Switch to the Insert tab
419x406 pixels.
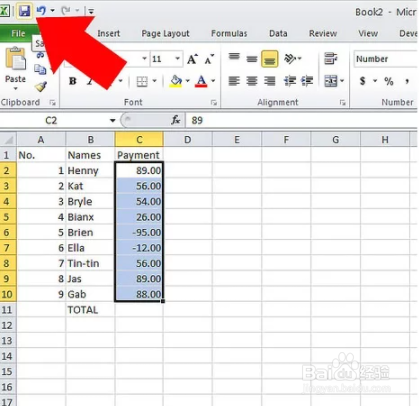(109, 33)
